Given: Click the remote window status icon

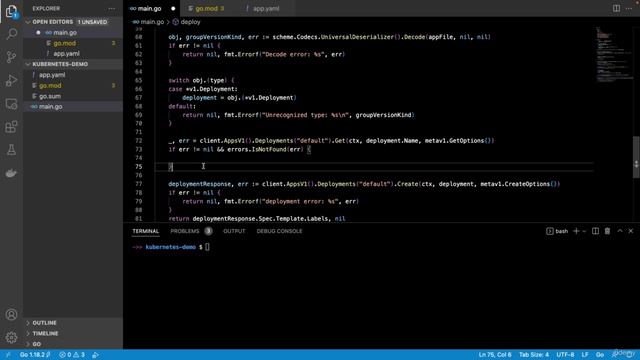Looking at the screenshot, I should (7, 355).
